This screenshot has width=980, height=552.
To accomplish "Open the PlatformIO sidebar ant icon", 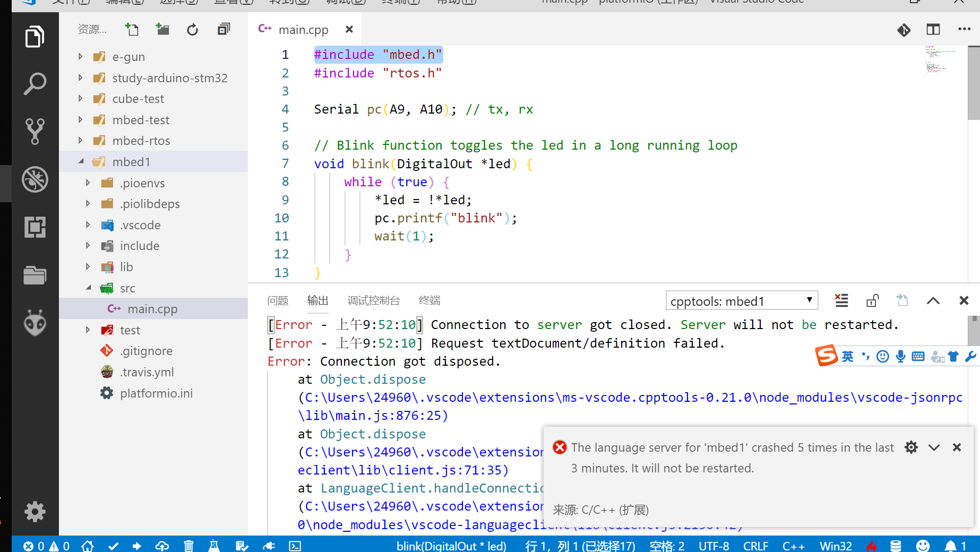I will (35, 323).
